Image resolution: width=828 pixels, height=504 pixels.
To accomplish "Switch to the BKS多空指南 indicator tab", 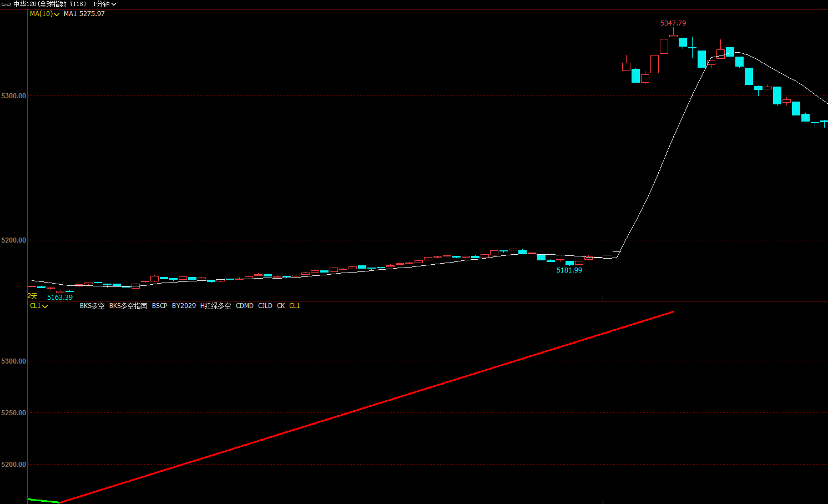I will pyautogui.click(x=128, y=306).
